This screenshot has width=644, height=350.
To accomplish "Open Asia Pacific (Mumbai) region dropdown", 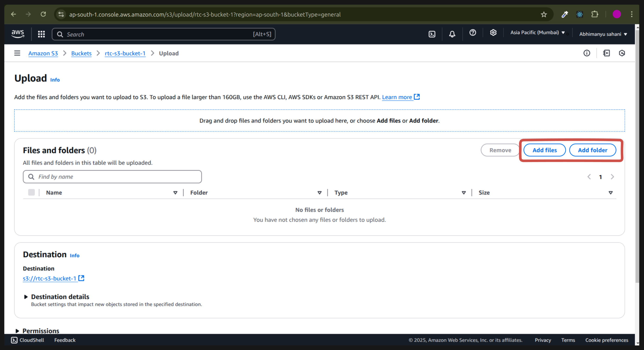I will (x=538, y=32).
